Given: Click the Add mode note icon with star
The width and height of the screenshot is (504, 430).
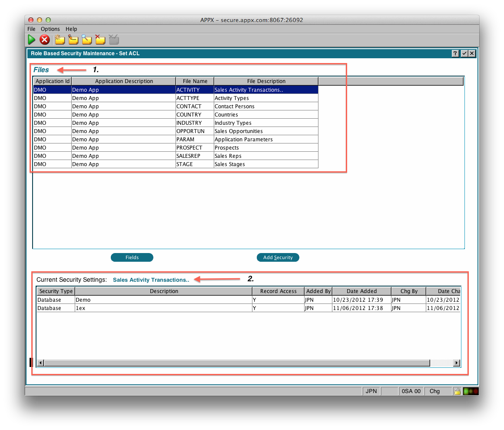Looking at the screenshot, I should tap(60, 40).
